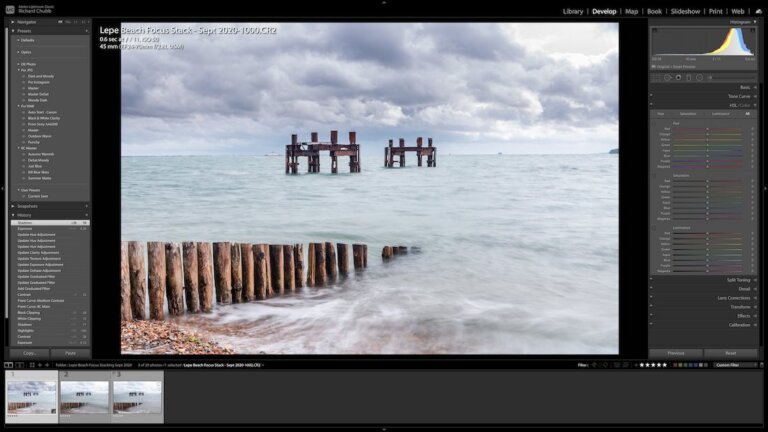The image size is (768, 432).
Task: Toggle the Transform panel switch
Action: tap(651, 306)
